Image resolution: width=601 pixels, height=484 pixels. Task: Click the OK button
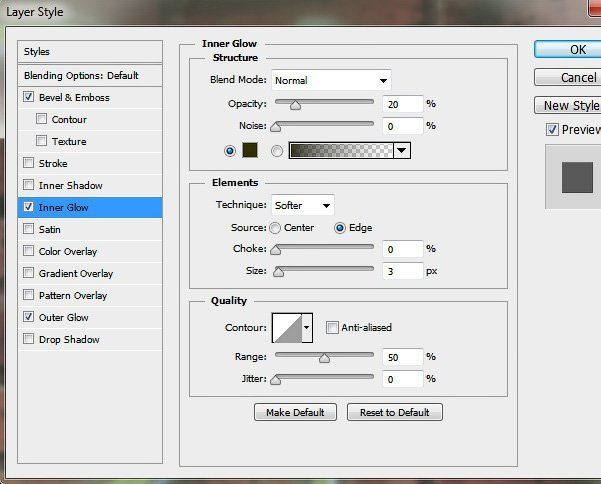click(568, 49)
